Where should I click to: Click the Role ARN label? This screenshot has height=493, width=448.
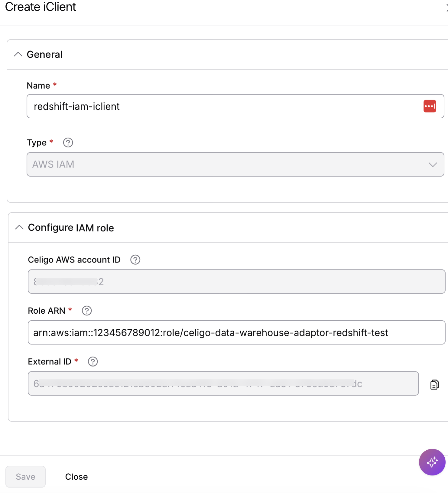47,311
